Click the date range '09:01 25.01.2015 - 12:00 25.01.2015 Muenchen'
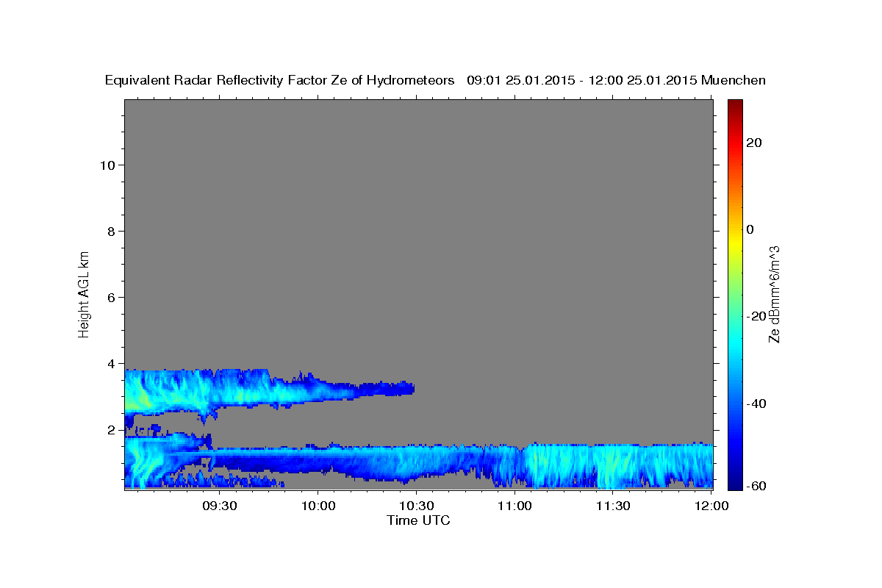The image size is (882, 588). (617, 80)
